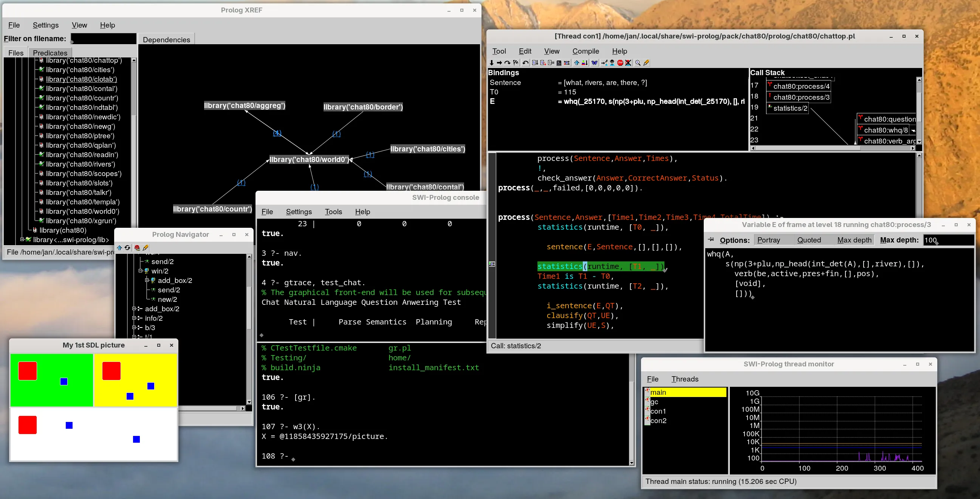
Task: Click the skip right-arrow debugger icon
Action: point(500,63)
